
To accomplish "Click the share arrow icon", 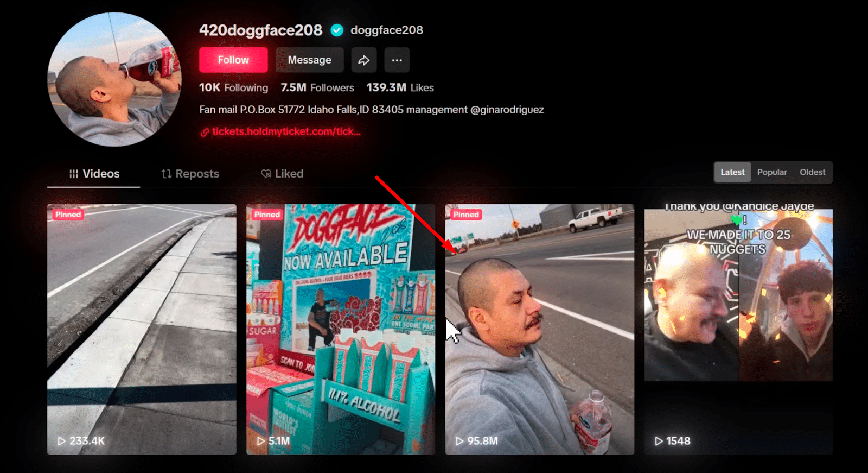I will coord(364,60).
